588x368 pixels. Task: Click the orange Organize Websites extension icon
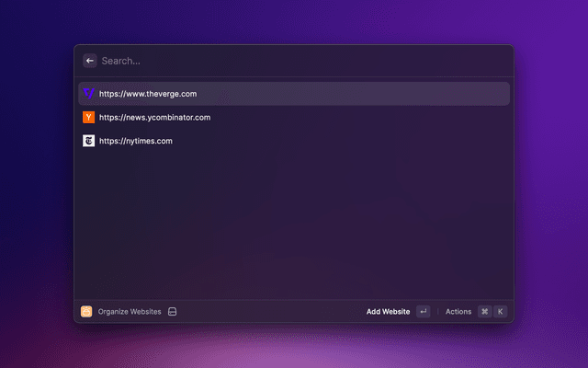click(x=86, y=312)
